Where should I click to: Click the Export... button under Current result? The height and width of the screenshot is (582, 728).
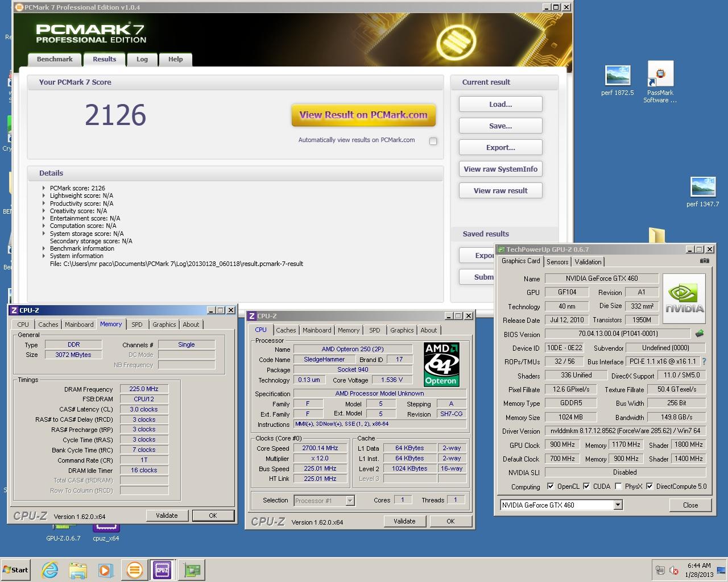pos(500,148)
